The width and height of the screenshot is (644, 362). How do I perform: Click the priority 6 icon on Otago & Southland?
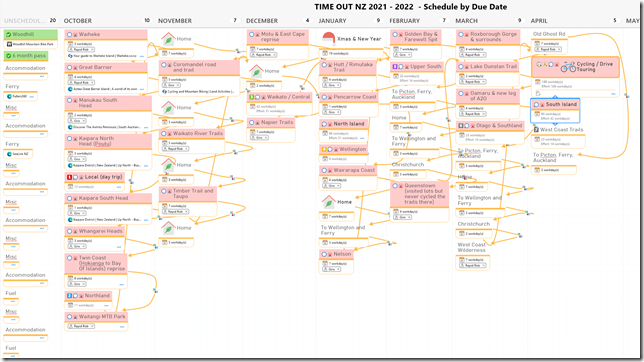[x=461, y=126]
